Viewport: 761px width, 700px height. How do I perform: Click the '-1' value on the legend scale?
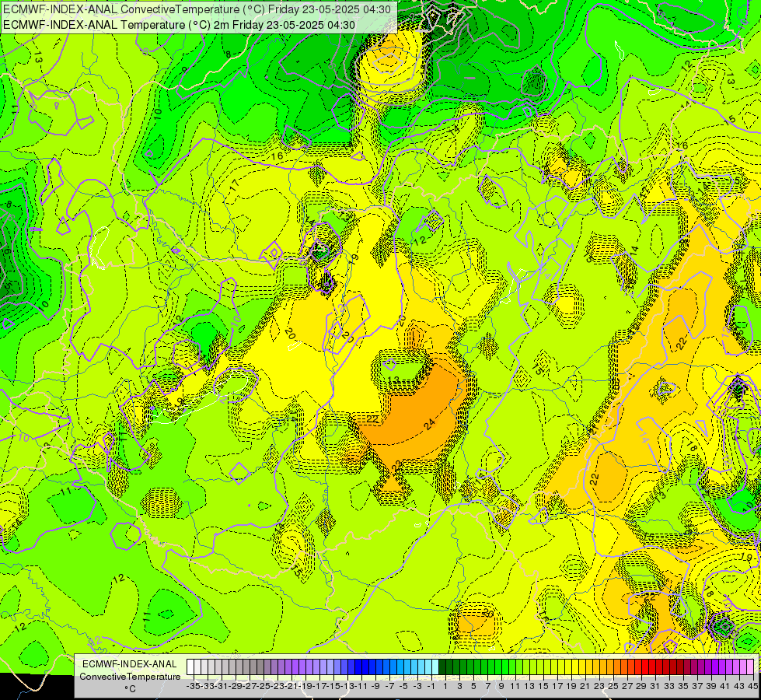[431, 686]
